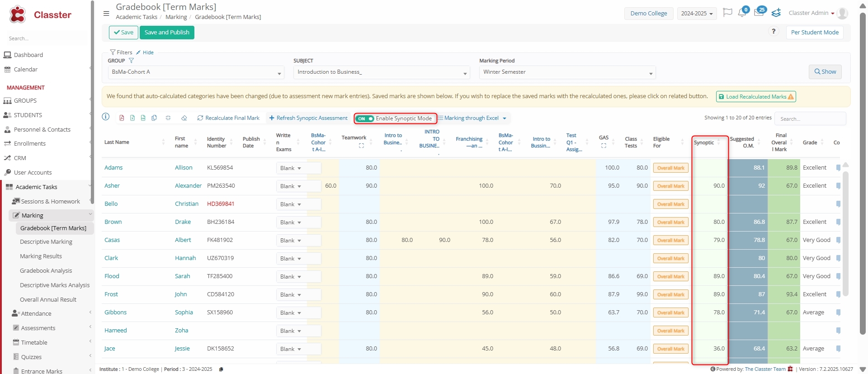Open Classter Admin user dropdown
Viewport: 868px width, 374px height.
pos(811,13)
